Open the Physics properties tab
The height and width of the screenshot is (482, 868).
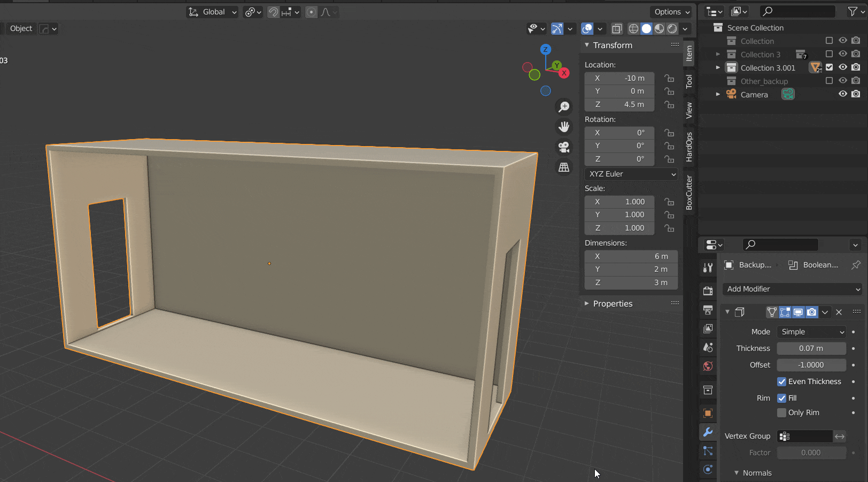(x=708, y=470)
